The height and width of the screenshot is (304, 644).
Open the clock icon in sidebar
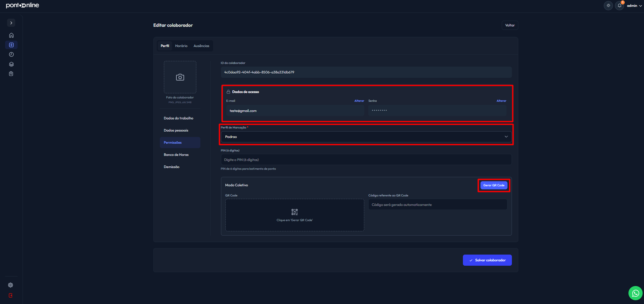[11, 54]
